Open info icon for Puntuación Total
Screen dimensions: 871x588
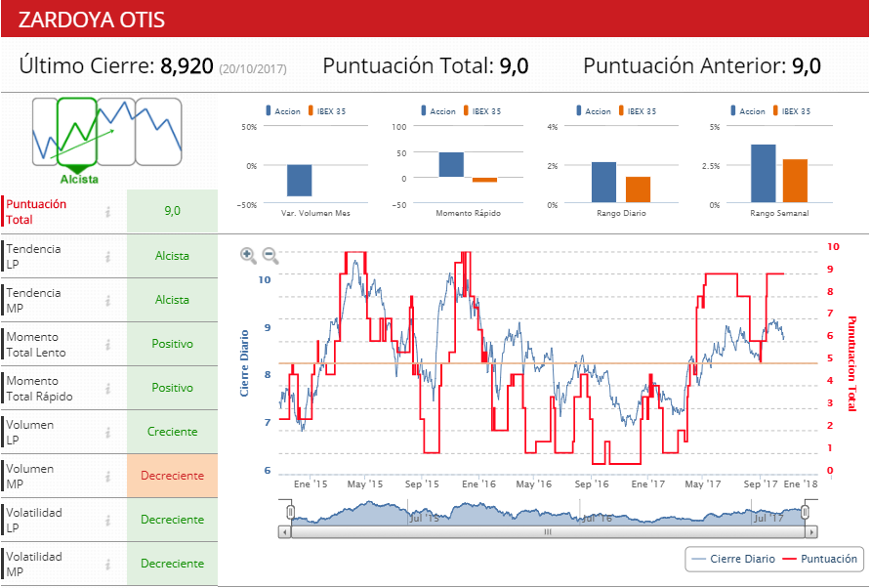click(108, 212)
